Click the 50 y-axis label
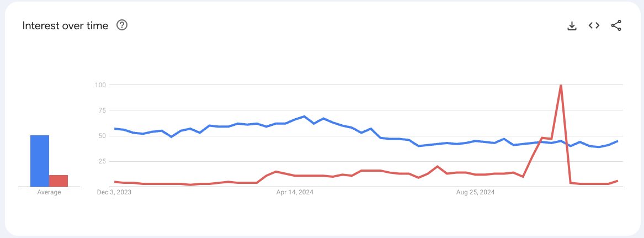This screenshot has height=238, width=644. pos(101,136)
